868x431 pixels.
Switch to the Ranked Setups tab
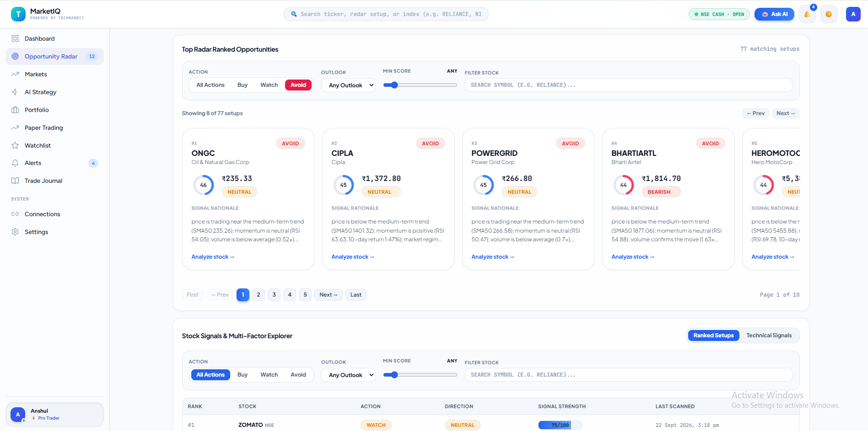[x=713, y=335]
